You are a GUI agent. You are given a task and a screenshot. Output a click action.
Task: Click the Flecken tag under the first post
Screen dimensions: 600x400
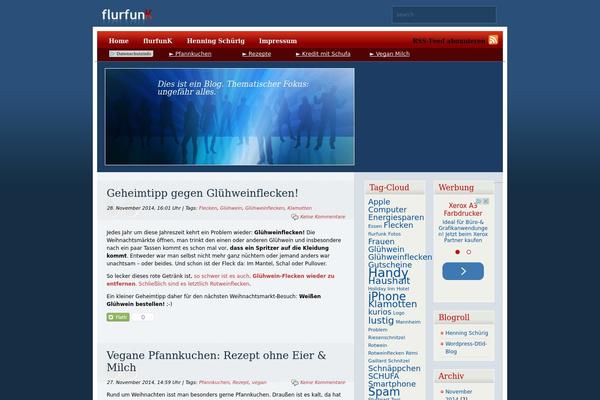click(208, 208)
